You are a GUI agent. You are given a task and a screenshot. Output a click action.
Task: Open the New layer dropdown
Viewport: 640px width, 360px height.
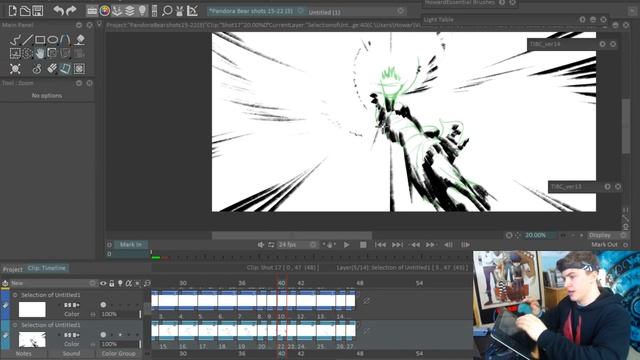click(x=54, y=283)
